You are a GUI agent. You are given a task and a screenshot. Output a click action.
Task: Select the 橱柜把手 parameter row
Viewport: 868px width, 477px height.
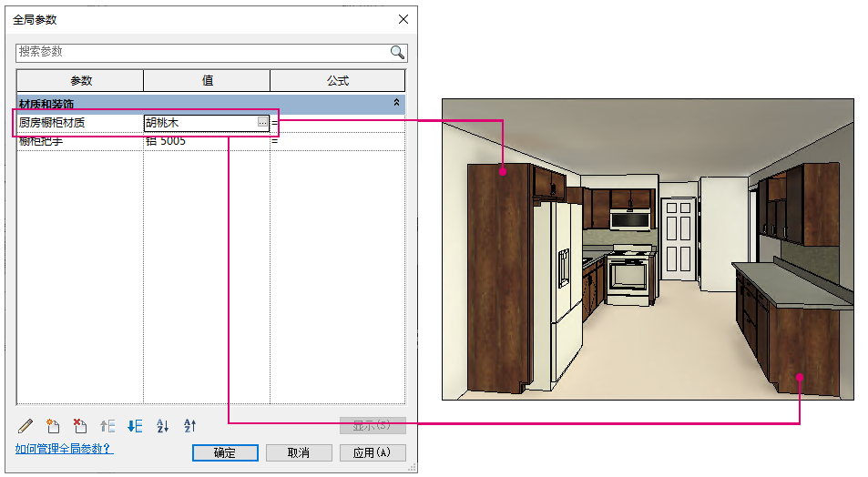click(x=211, y=141)
